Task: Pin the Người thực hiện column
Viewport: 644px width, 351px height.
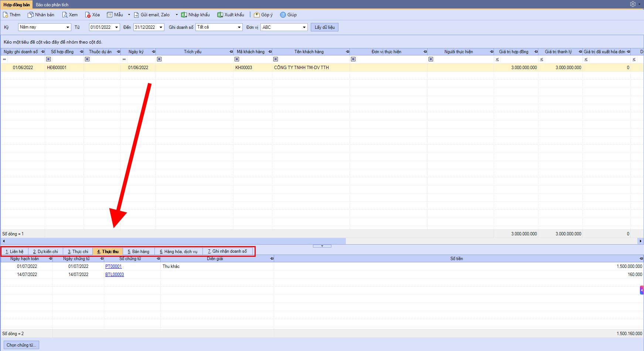Action: (492, 52)
